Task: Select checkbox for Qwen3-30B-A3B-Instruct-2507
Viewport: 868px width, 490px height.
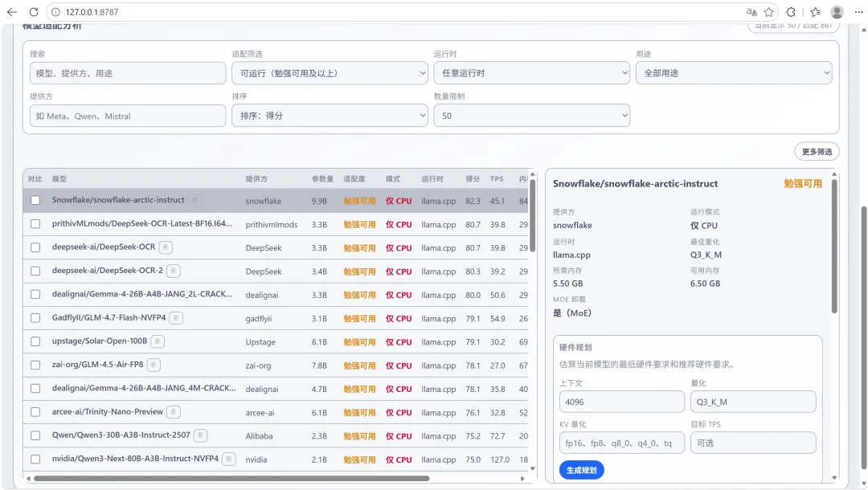Action: [x=35, y=435]
